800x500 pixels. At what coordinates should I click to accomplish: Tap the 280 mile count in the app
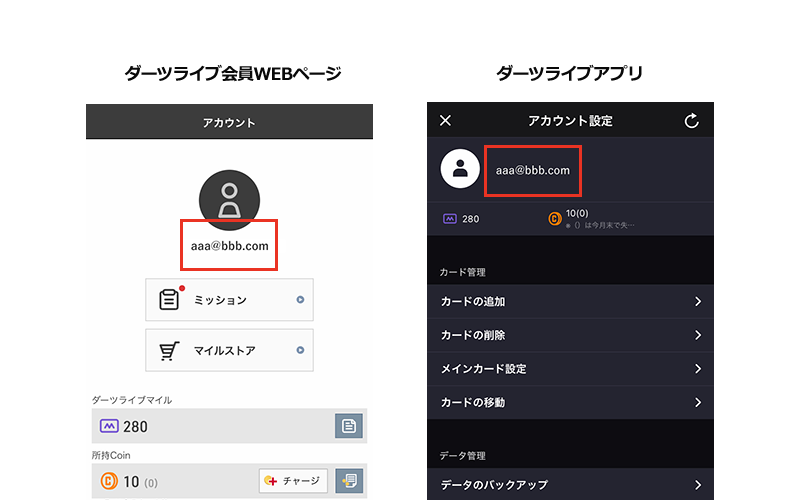click(470, 219)
